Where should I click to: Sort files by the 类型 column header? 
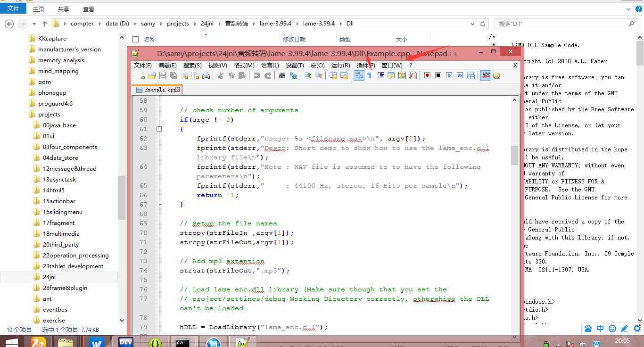tap(345, 40)
